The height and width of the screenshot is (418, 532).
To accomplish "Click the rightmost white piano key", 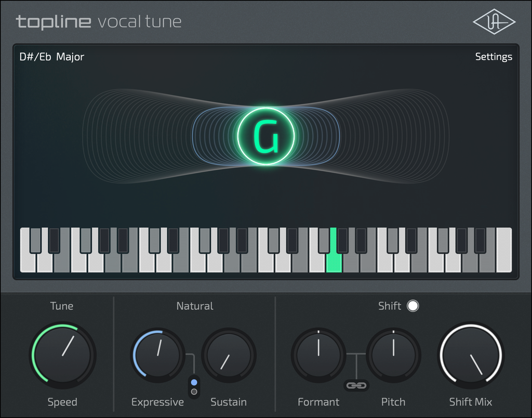I will click(x=504, y=250).
